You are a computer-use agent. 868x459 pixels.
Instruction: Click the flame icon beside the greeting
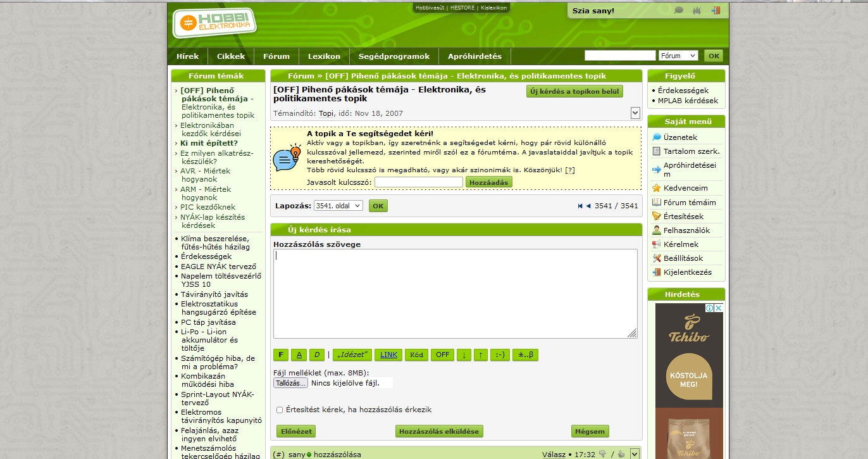(x=697, y=10)
